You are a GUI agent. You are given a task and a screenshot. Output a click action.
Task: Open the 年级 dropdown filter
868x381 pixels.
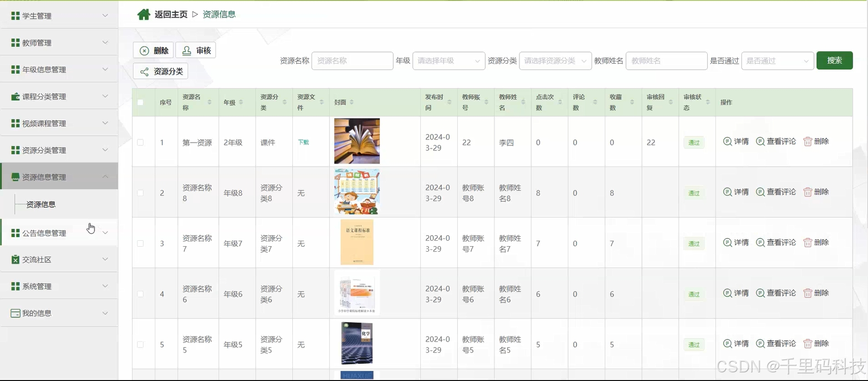tap(449, 61)
